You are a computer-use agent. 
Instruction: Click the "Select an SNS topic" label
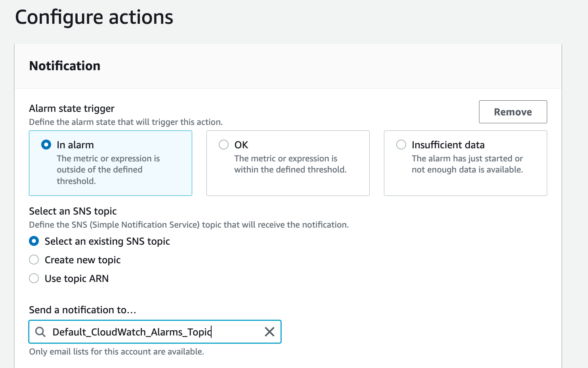pyautogui.click(x=73, y=211)
